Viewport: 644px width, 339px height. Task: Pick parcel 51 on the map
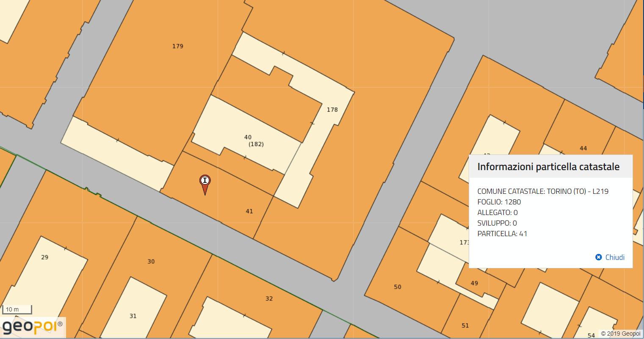pyautogui.click(x=465, y=325)
